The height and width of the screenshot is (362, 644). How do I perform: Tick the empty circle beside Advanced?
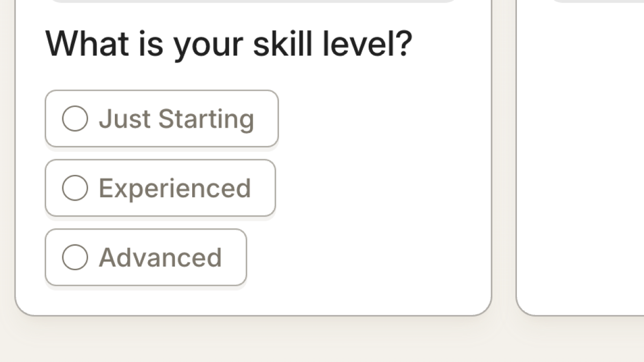pyautogui.click(x=75, y=257)
